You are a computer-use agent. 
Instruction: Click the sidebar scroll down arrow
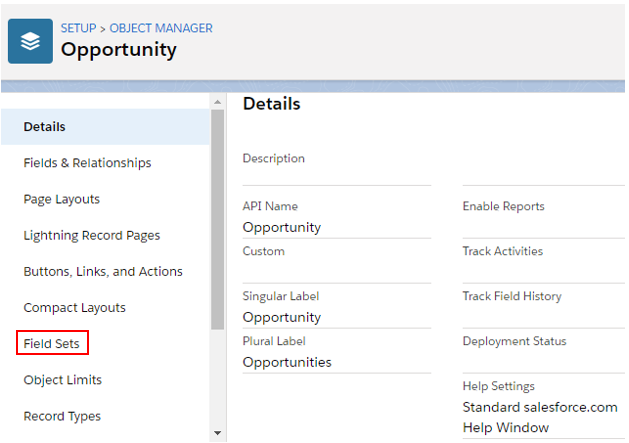point(218,433)
